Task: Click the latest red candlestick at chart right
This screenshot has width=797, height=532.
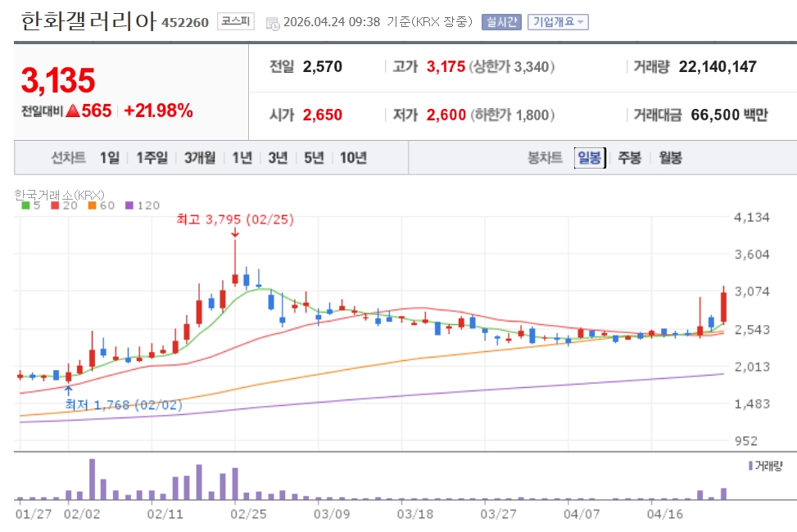Action: [x=723, y=307]
